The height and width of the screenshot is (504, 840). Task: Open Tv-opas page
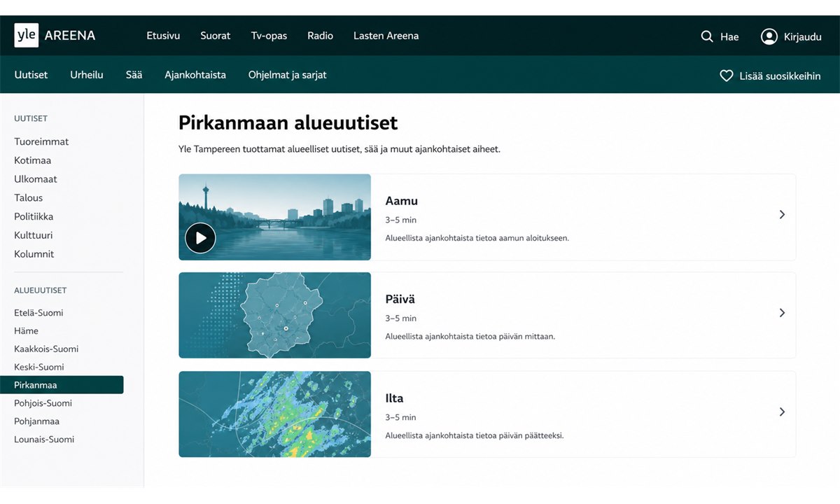[x=269, y=36]
